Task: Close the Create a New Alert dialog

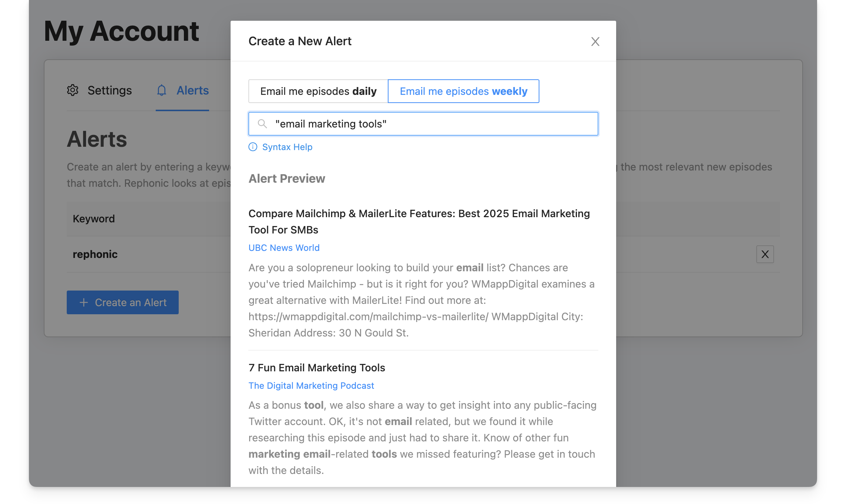Action: tap(595, 42)
